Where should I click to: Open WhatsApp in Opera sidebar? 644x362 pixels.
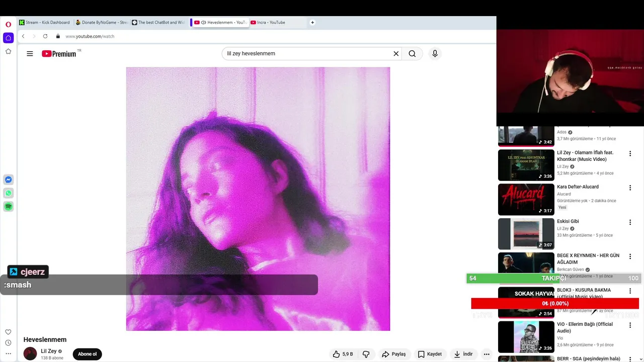click(8, 193)
